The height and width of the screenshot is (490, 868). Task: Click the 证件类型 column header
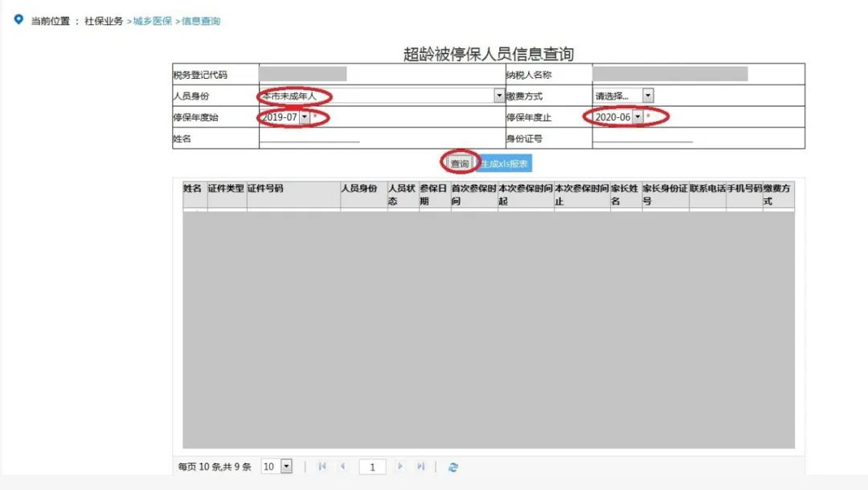click(227, 194)
